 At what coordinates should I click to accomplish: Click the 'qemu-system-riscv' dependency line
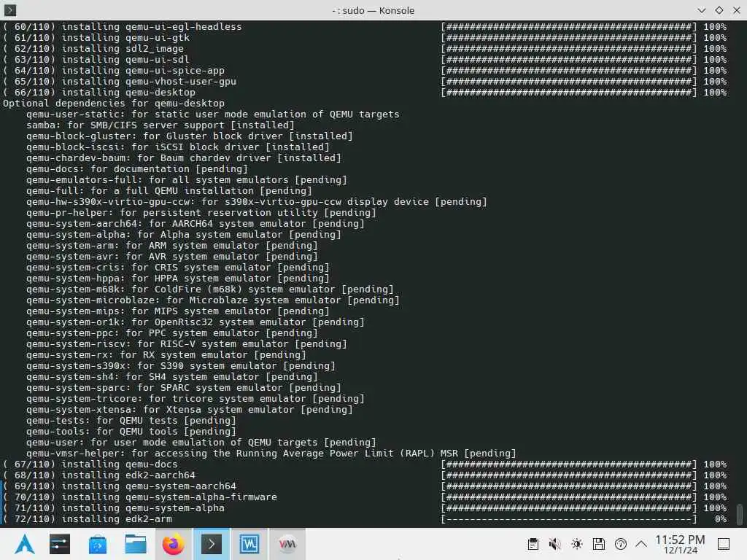coord(187,344)
